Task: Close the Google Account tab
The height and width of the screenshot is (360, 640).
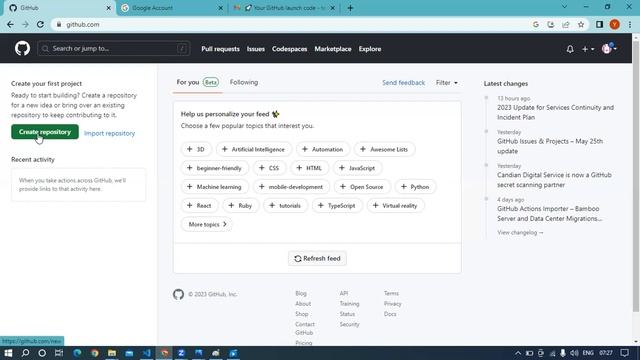Action: click(220, 8)
